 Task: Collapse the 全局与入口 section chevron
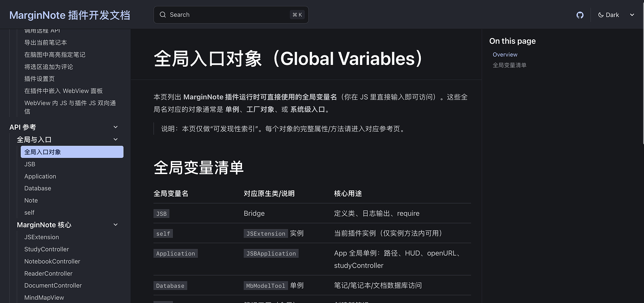115,140
